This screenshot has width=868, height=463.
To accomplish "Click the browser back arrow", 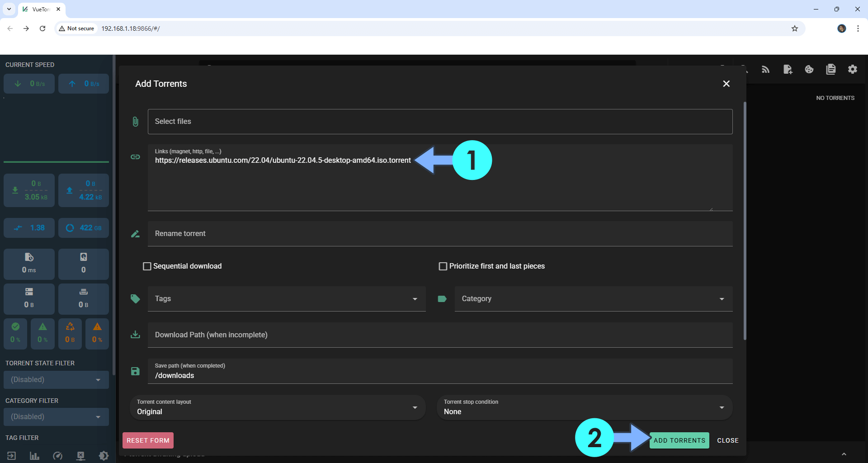I will [10, 28].
